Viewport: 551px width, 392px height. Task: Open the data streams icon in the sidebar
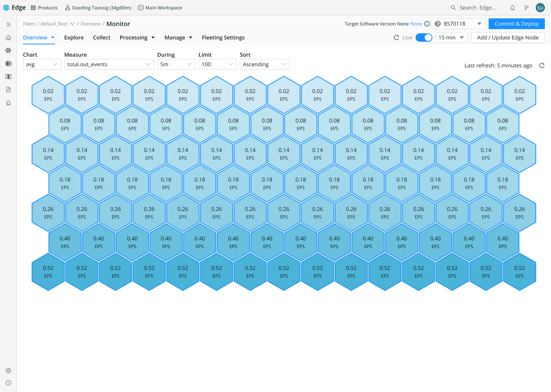(x=8, y=63)
